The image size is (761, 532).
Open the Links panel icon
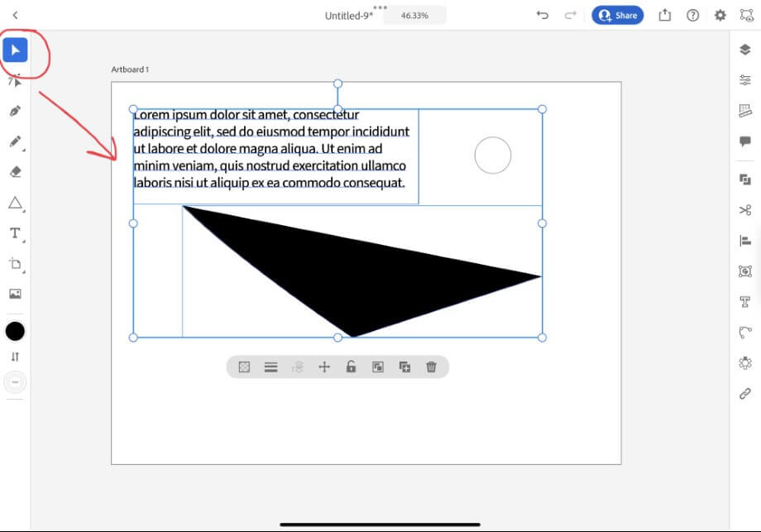coord(745,393)
